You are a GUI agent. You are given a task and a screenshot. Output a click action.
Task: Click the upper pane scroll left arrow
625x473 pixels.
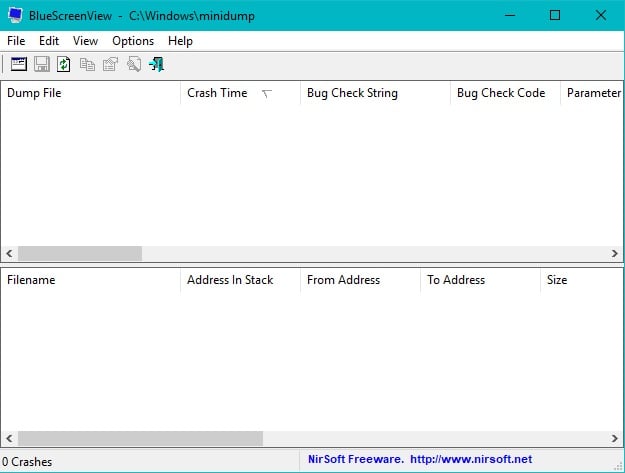(x=9, y=253)
